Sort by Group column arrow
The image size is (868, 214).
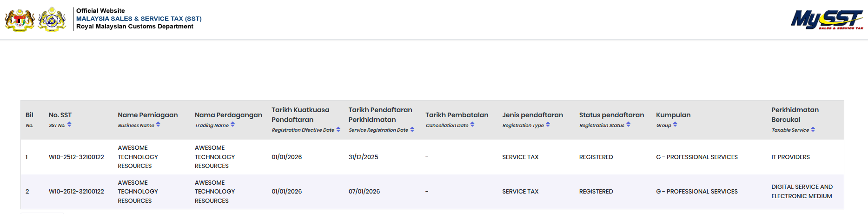675,125
